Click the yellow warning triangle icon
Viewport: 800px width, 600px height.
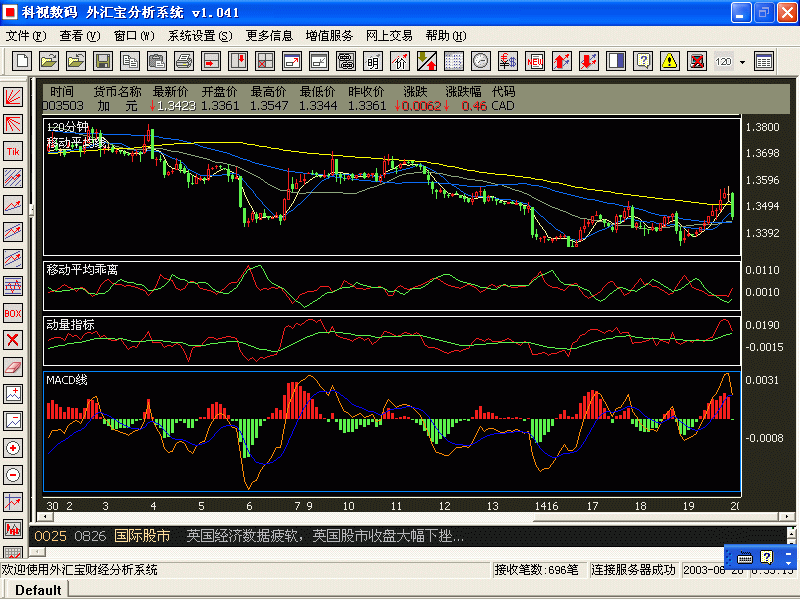tap(669, 61)
